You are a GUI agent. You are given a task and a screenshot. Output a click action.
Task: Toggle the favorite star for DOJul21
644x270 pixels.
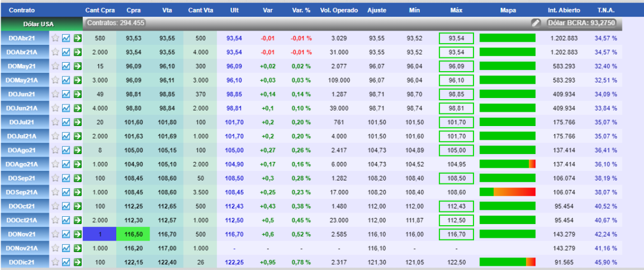click(x=55, y=122)
